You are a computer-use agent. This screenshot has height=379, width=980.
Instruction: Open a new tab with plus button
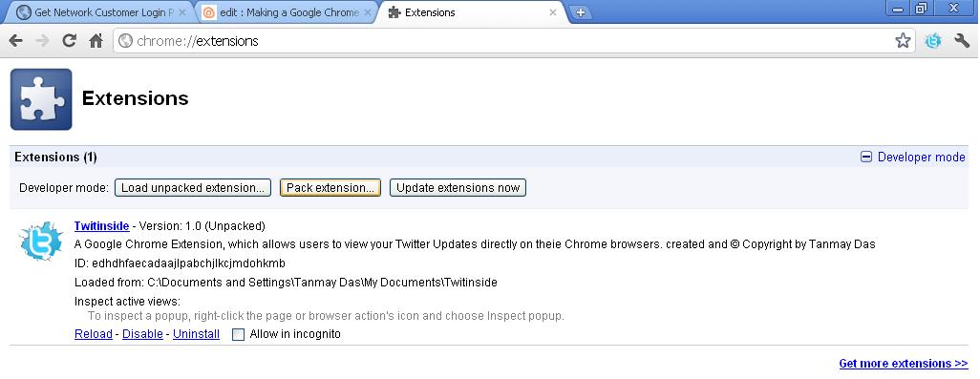tap(581, 12)
